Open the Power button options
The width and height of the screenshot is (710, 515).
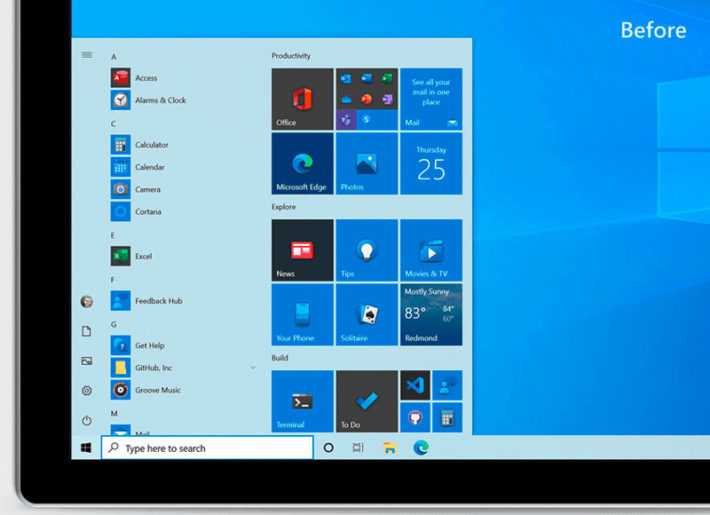[86, 421]
